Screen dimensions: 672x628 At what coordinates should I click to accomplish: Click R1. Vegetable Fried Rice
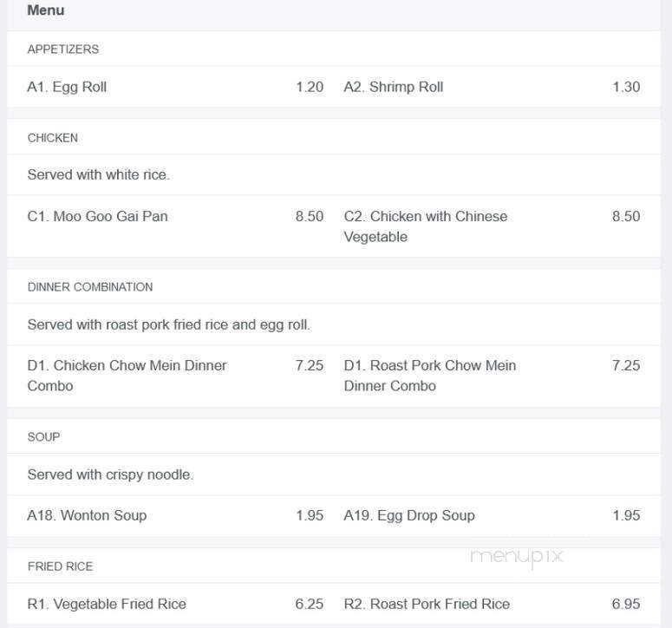[x=107, y=604]
